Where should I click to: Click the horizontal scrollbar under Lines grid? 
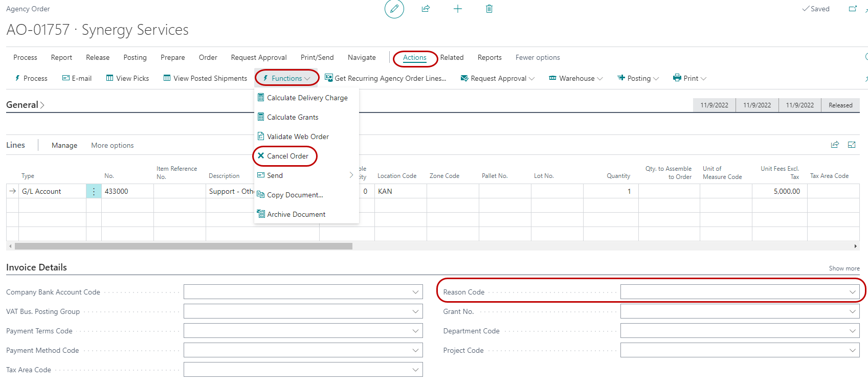tap(183, 246)
